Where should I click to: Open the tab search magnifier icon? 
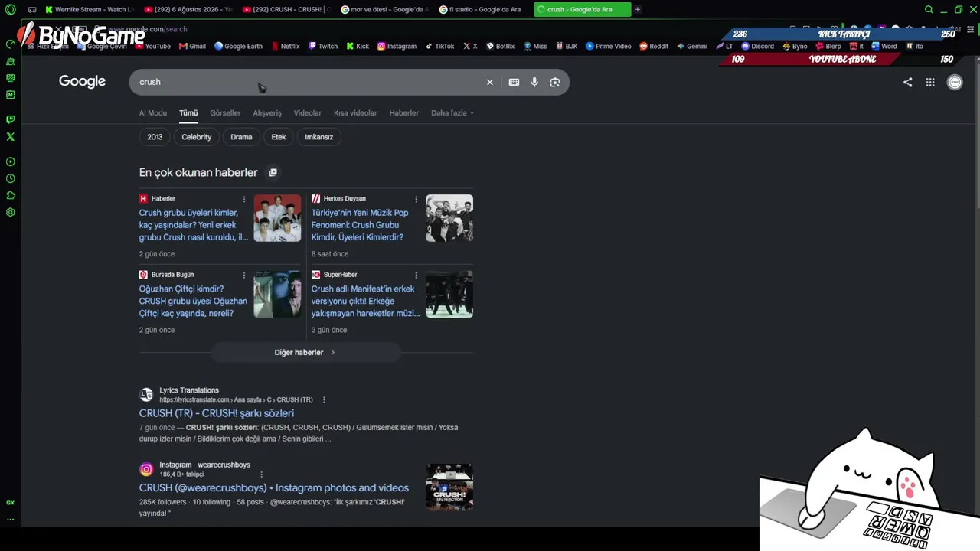click(x=929, y=9)
